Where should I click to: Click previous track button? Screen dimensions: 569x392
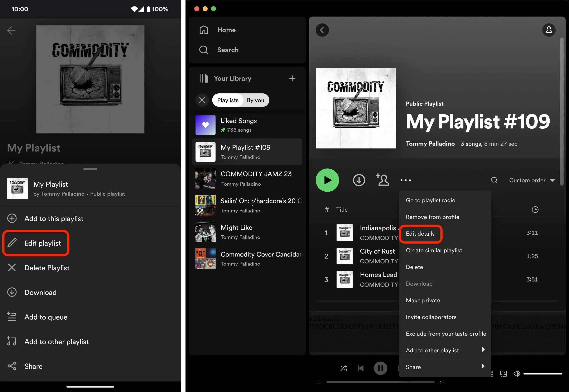click(x=360, y=368)
